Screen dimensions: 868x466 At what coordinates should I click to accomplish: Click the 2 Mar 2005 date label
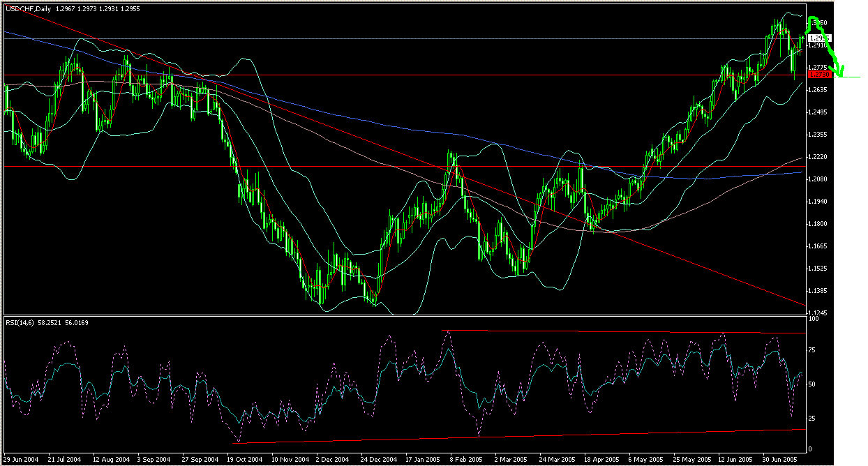pyautogui.click(x=512, y=460)
